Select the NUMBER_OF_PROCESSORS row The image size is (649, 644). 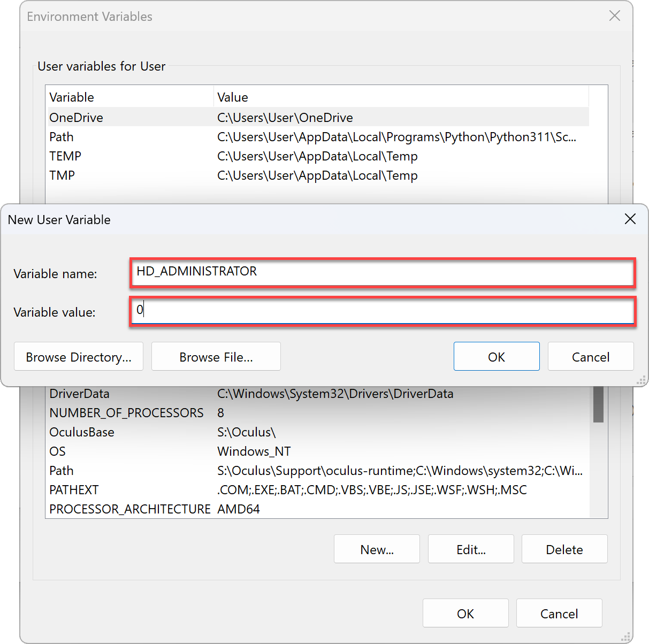[x=126, y=412]
